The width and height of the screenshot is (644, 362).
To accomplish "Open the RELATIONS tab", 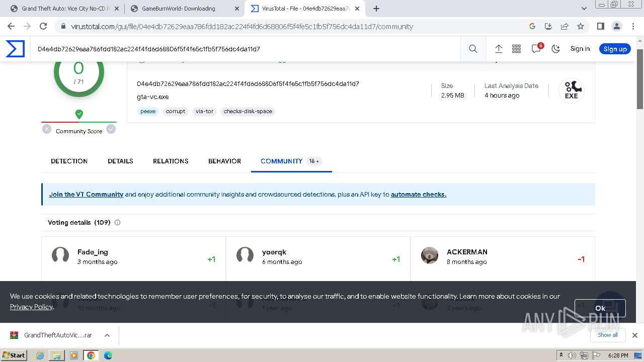I will pyautogui.click(x=171, y=161).
